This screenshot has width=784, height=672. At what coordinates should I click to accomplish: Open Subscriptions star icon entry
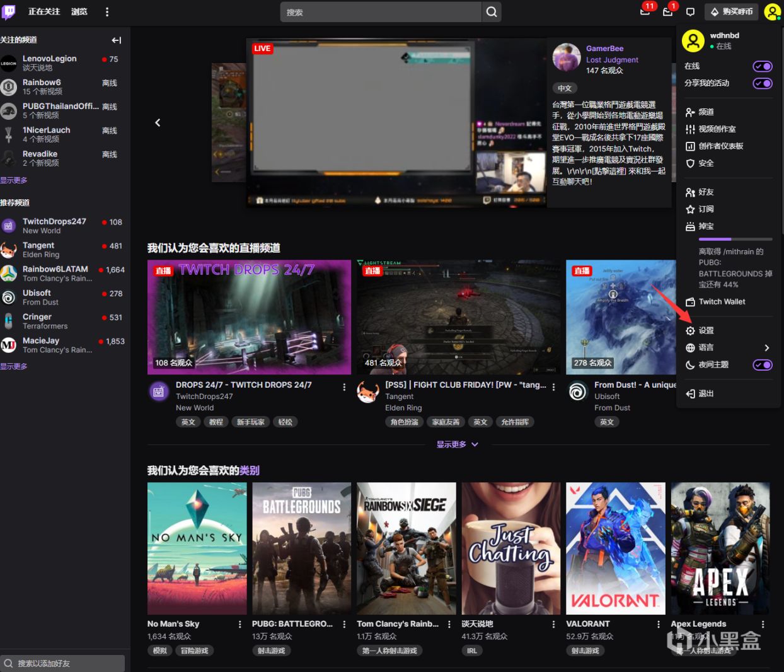(x=700, y=209)
